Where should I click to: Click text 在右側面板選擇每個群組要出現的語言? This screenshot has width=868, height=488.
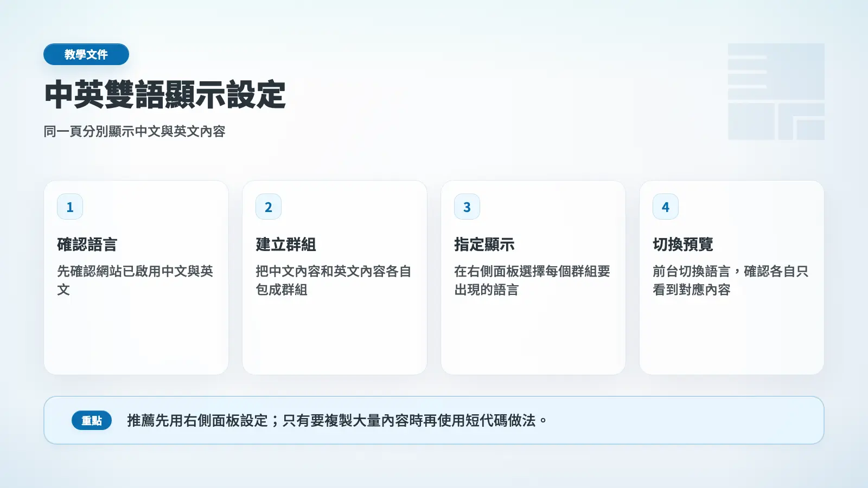point(532,280)
